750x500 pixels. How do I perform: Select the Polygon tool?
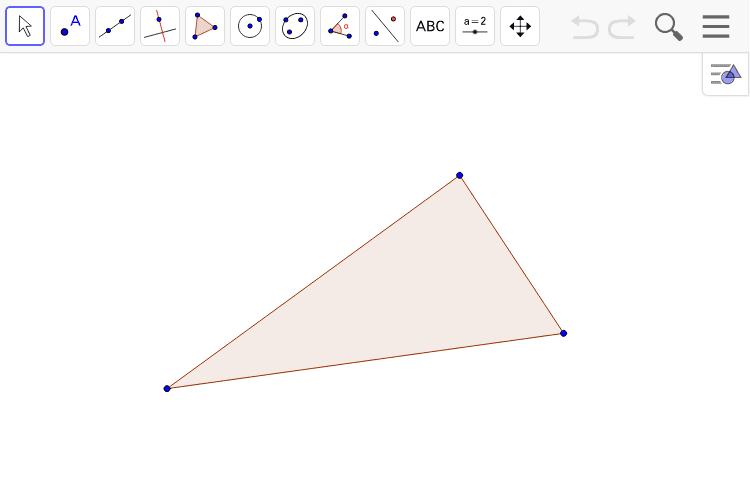coord(205,26)
